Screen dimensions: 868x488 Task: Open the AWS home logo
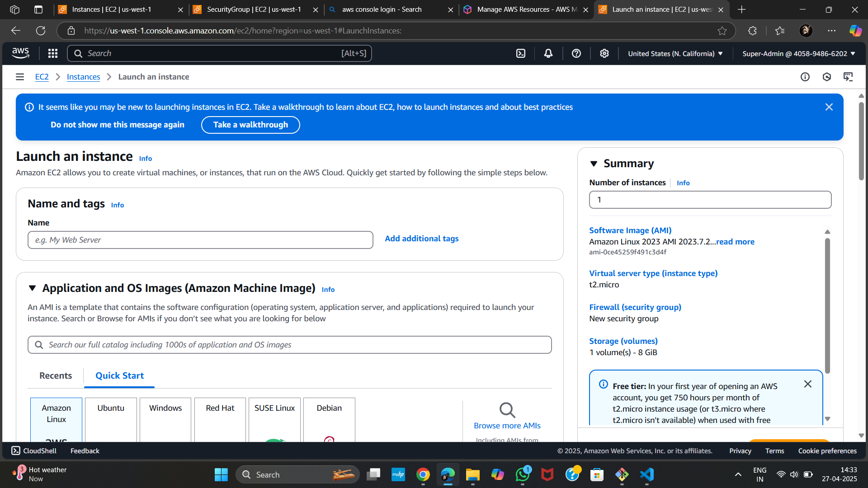20,53
